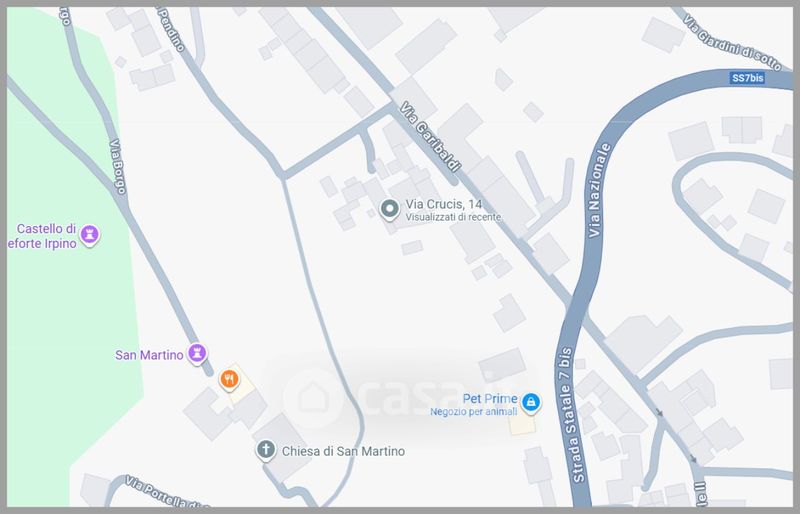Click the Chiesa di San Martino cross icon
This screenshot has height=514, width=800.
pos(265,450)
